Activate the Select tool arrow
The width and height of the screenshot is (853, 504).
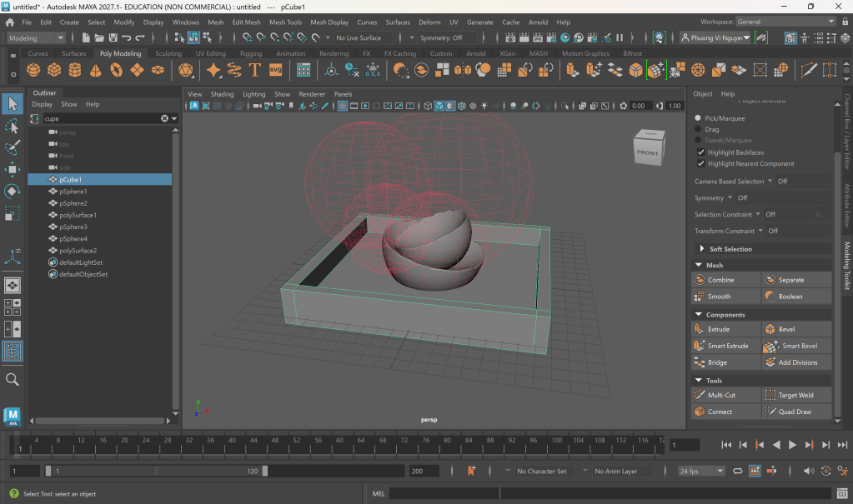(x=12, y=103)
